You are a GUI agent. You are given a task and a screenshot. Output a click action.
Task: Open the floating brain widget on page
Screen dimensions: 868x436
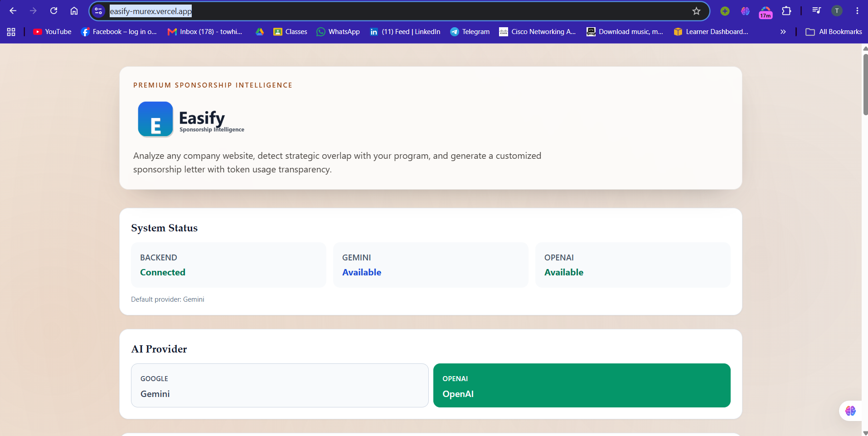[850, 411]
